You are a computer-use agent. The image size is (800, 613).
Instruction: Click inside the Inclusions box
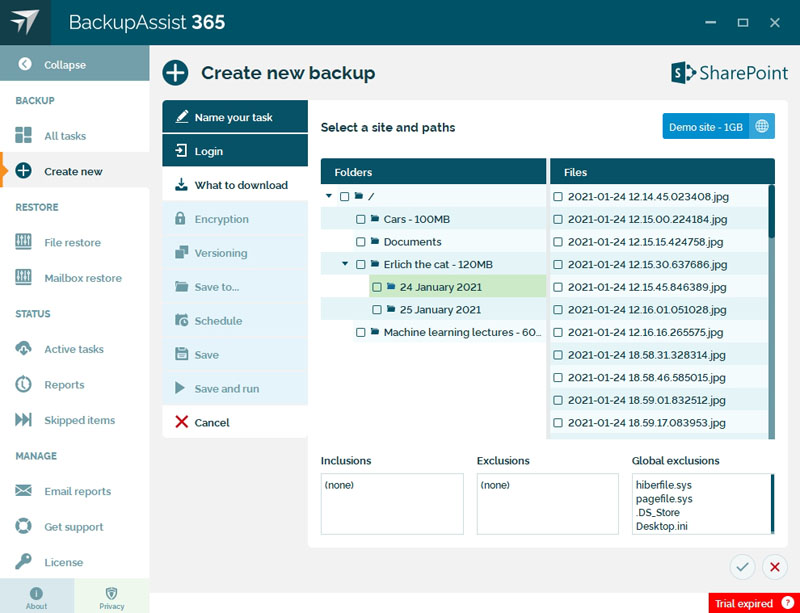point(392,504)
